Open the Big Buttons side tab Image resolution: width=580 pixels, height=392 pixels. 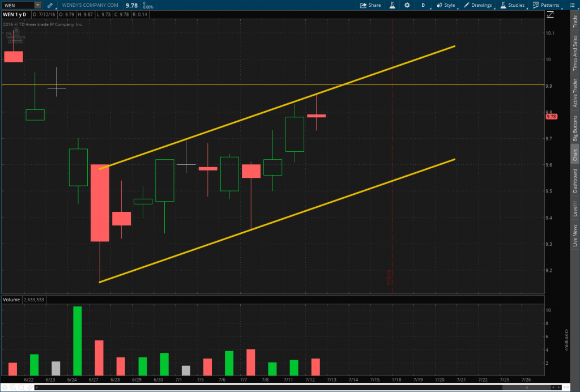pyautogui.click(x=575, y=128)
